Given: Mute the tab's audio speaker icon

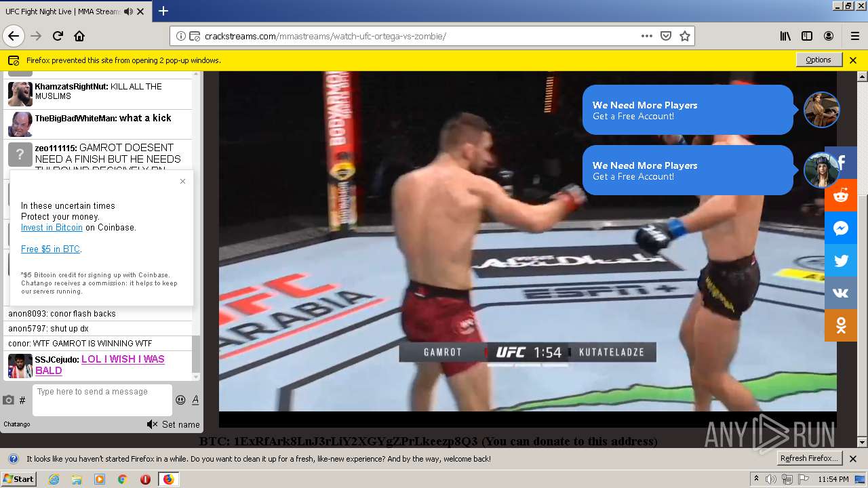Looking at the screenshot, I should tap(128, 12).
